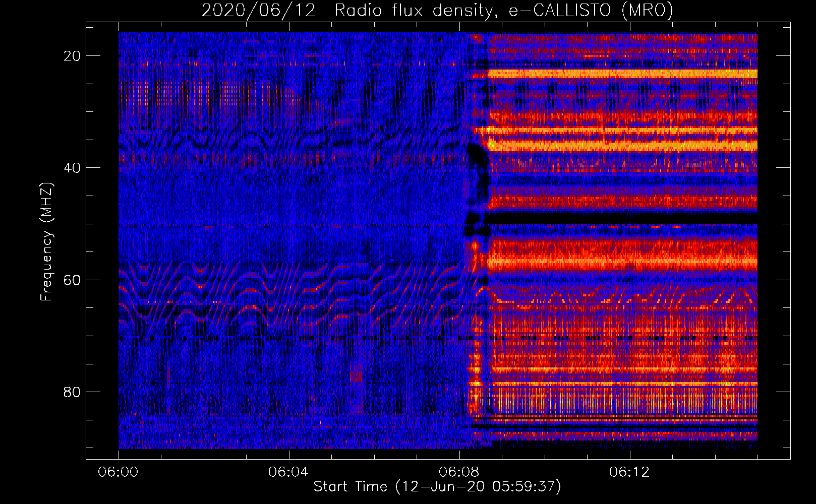Click the 06:08 time tick label

coord(459,472)
